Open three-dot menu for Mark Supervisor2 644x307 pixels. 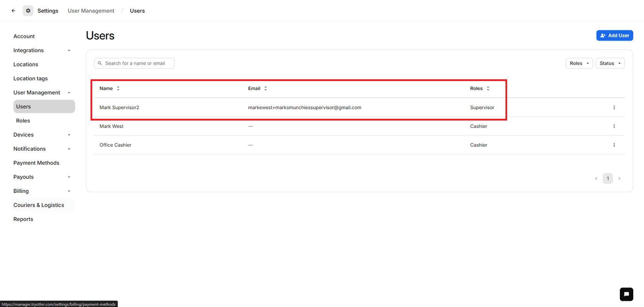pos(614,108)
